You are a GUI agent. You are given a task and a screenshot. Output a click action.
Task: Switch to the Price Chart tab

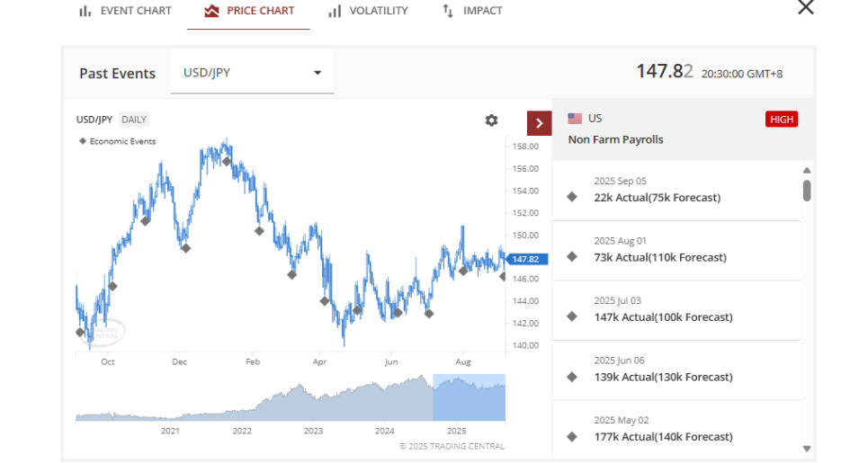point(248,11)
